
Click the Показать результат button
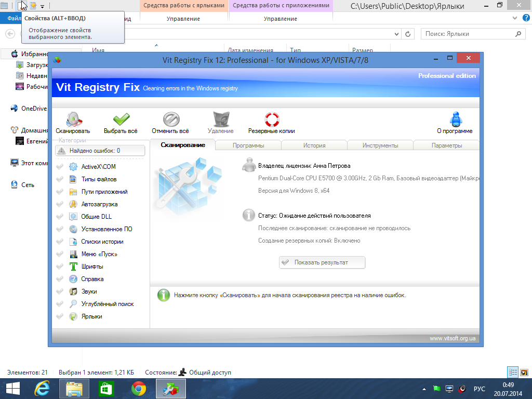click(322, 262)
